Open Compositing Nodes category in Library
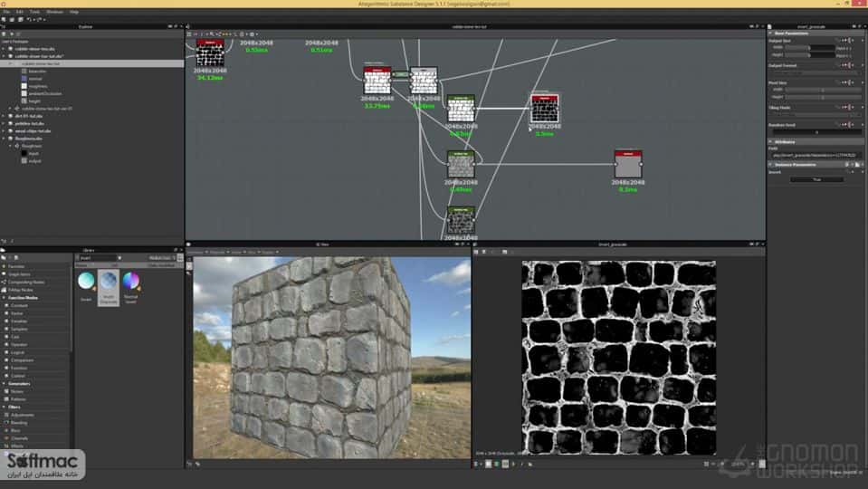 [26, 282]
